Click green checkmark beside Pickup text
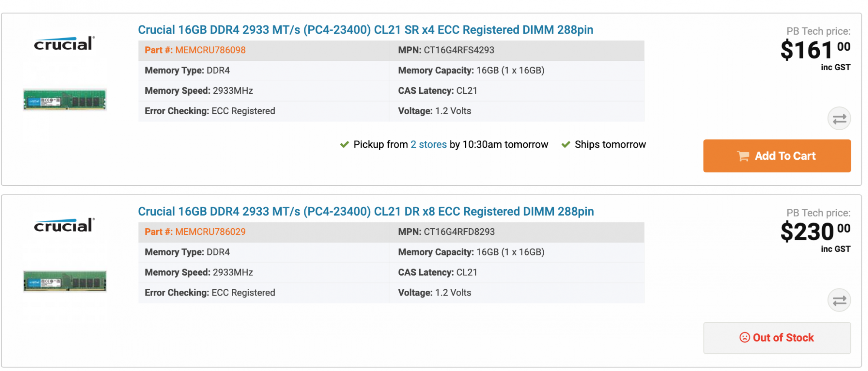Screen dimensions: 868x371 pos(345,144)
